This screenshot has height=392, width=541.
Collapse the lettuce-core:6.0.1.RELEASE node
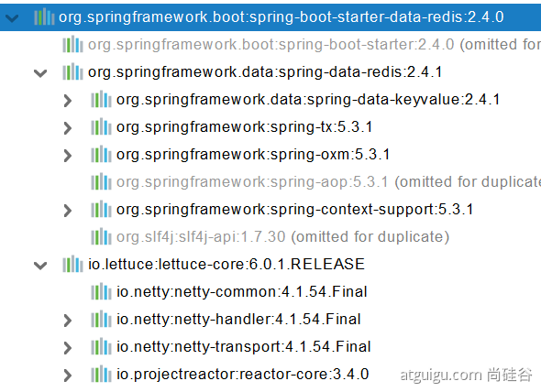40,266
